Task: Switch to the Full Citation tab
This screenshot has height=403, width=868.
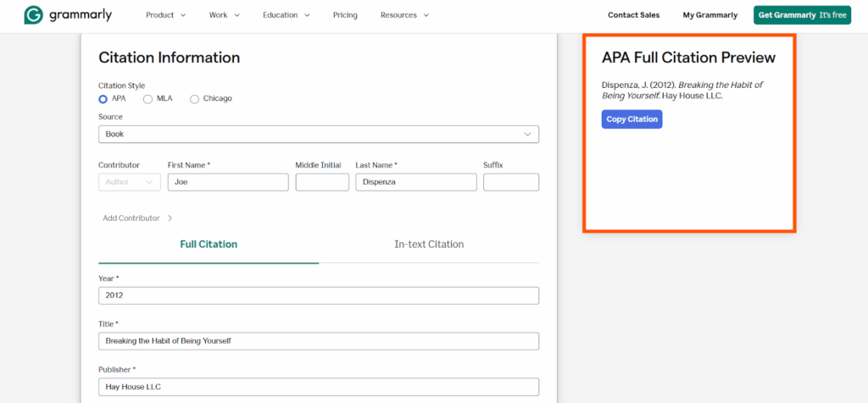Action: pyautogui.click(x=209, y=245)
